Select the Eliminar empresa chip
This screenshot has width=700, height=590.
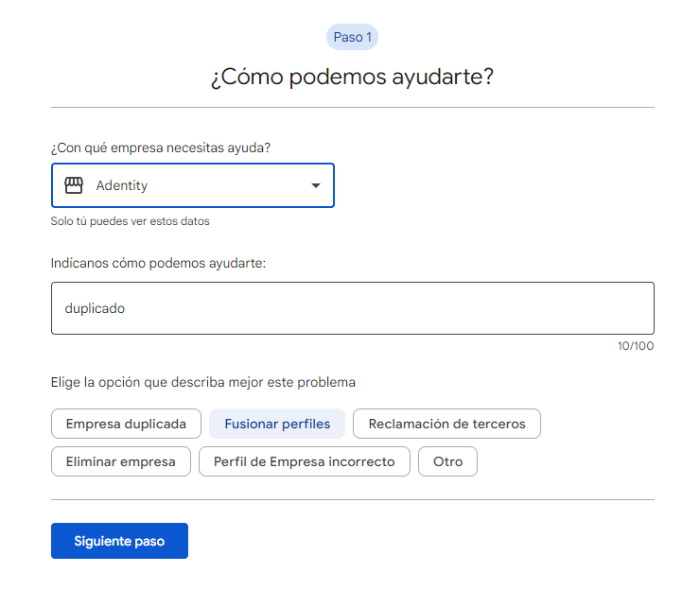point(120,461)
